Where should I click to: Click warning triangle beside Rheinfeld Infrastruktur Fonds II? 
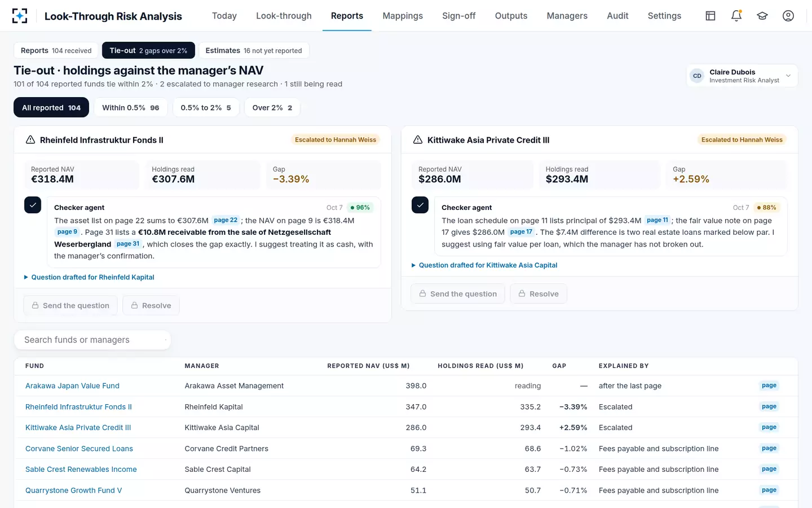pyautogui.click(x=30, y=139)
